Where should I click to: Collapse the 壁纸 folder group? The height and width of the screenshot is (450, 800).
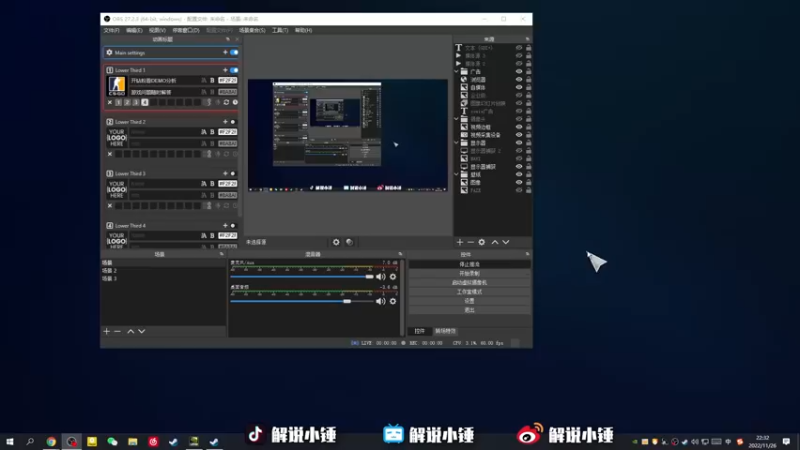pyautogui.click(x=456, y=174)
